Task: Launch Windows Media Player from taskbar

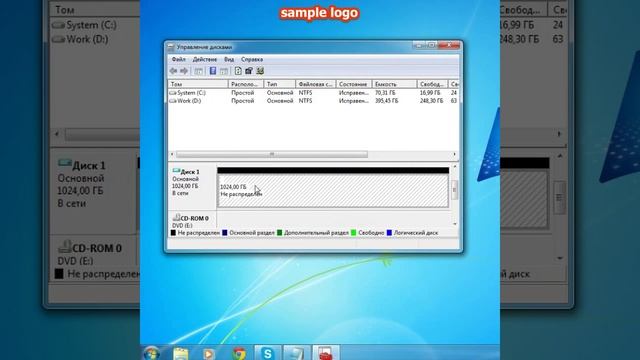Action: pos(209,353)
